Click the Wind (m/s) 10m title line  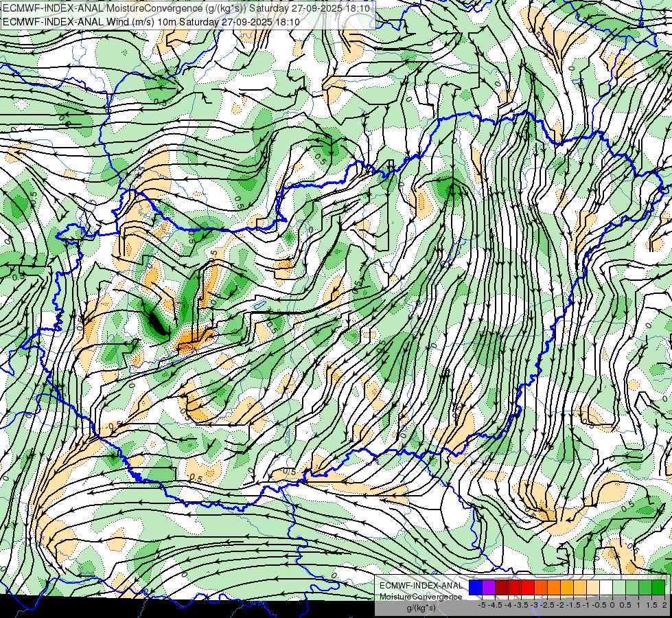[x=150, y=22]
